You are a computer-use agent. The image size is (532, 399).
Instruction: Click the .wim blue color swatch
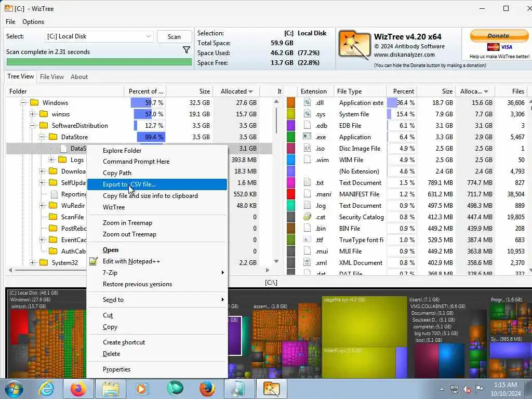point(291,159)
